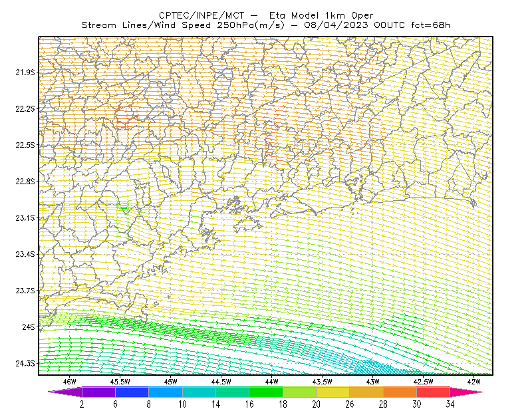The image size is (532, 411).
Task: Click the latitude label '22.8S'
Action: [x=25, y=182]
